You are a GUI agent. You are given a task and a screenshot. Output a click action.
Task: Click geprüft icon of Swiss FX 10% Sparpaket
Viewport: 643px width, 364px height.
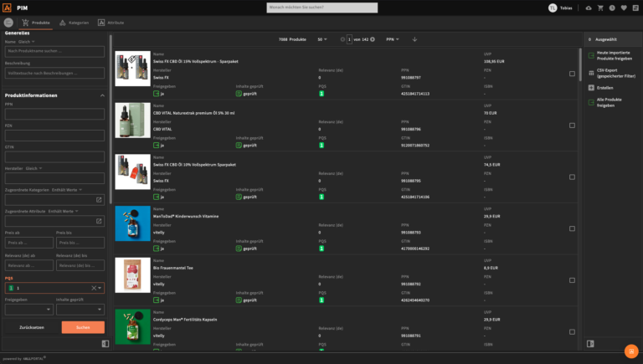[239, 197]
